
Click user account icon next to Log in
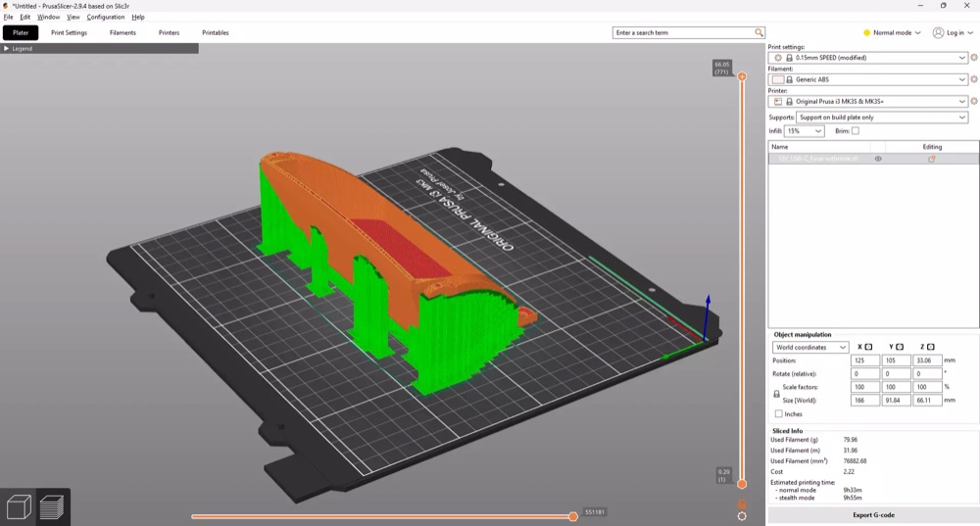click(938, 32)
